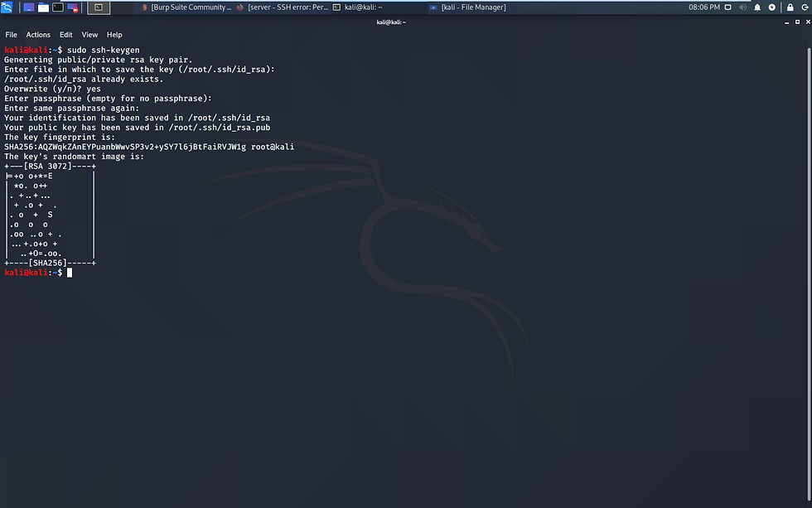Switch to the kali File Manager window

point(467,7)
